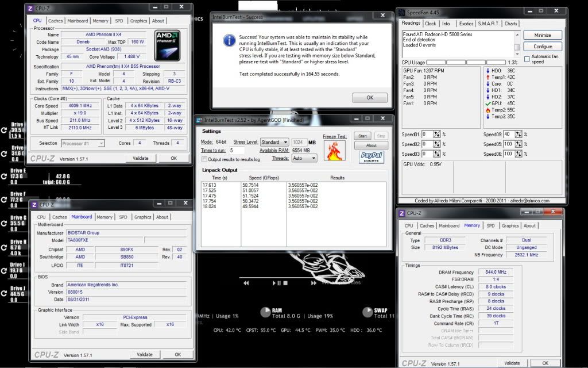Click the refresh icon beside Drive H
The width and height of the screenshot is (588, 368).
[4, 247]
